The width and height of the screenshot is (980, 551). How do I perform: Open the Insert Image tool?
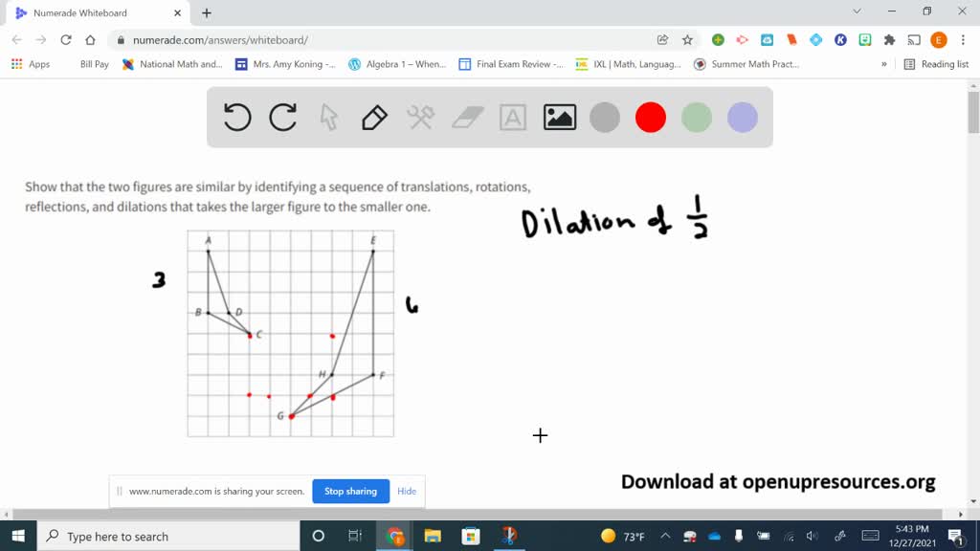(559, 117)
